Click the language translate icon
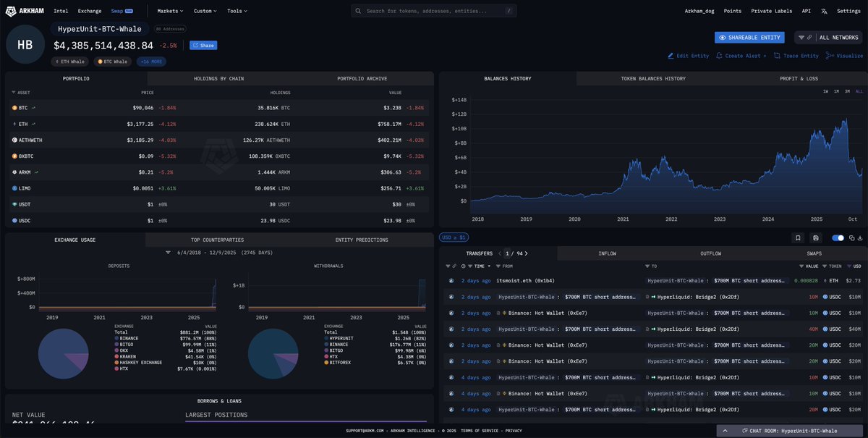Screen dimensions: 868x438 point(824,11)
